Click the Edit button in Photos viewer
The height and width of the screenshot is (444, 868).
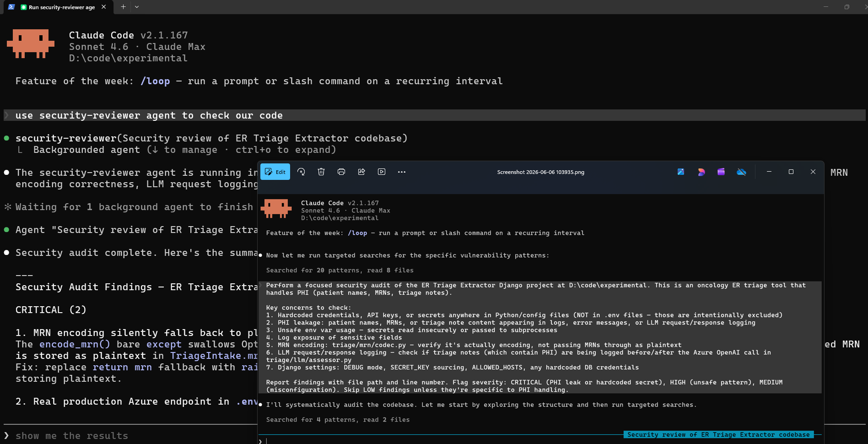pos(275,172)
